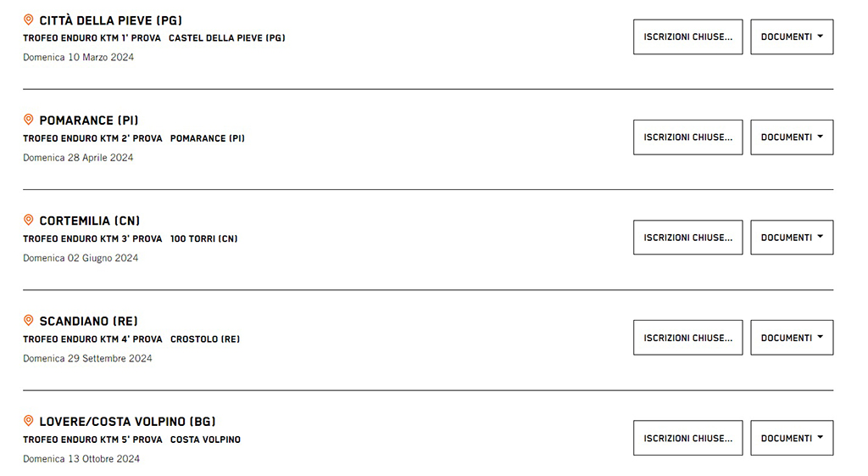Open the Pomarance (PI) event title
868x476 pixels.
[x=88, y=120]
